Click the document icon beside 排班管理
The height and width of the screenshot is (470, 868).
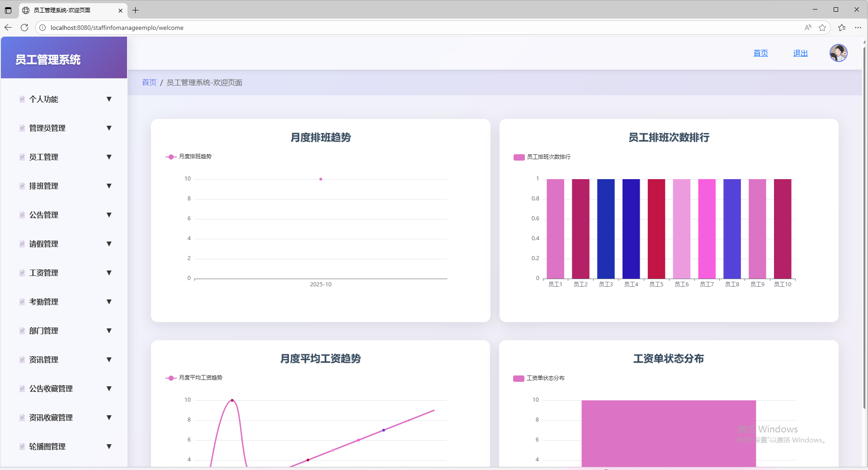[x=22, y=186]
